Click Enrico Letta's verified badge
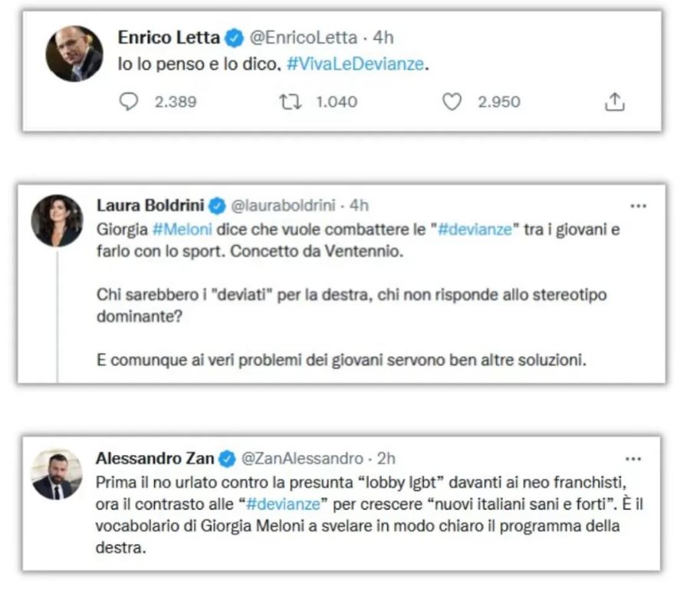 click(236, 37)
